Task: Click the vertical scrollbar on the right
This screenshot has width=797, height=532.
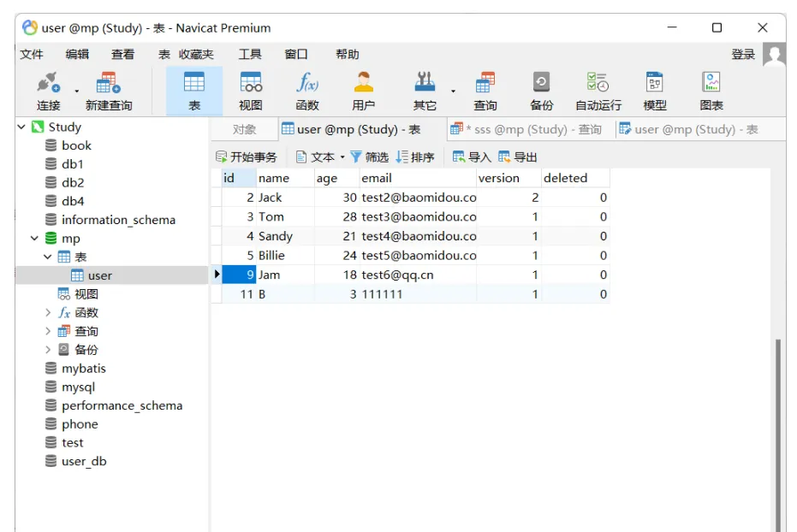Action: pyautogui.click(x=778, y=435)
